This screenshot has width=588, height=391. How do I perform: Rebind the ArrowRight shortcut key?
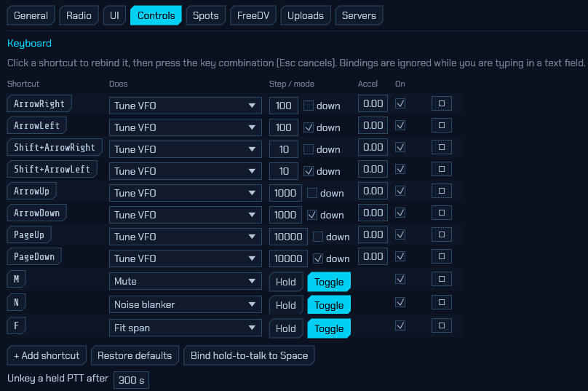point(39,103)
